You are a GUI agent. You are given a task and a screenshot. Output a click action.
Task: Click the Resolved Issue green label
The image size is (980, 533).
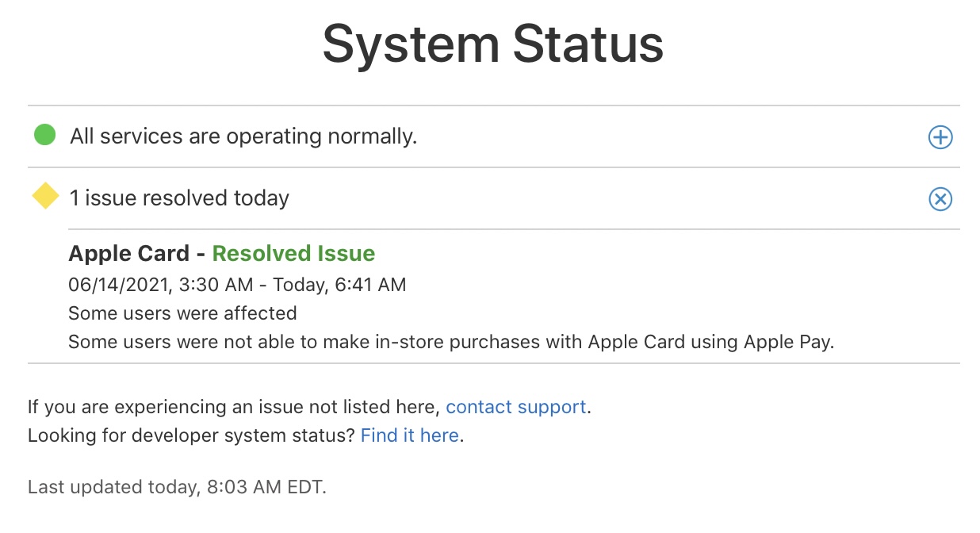293,253
